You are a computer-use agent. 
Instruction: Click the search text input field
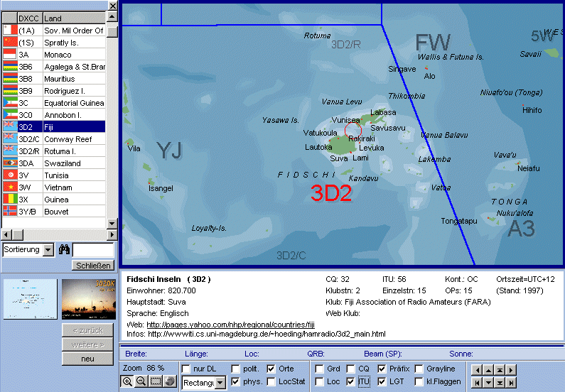(x=93, y=250)
